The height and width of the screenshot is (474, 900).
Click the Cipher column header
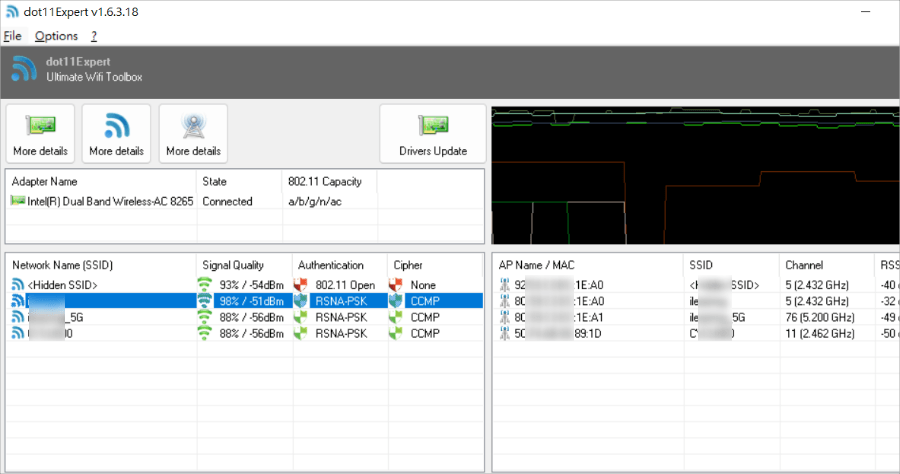[435, 265]
